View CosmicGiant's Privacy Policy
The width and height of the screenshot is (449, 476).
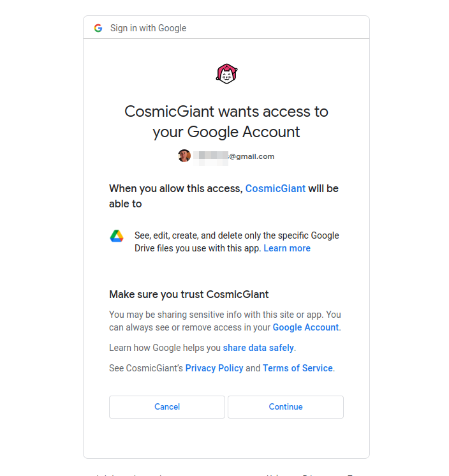214,368
